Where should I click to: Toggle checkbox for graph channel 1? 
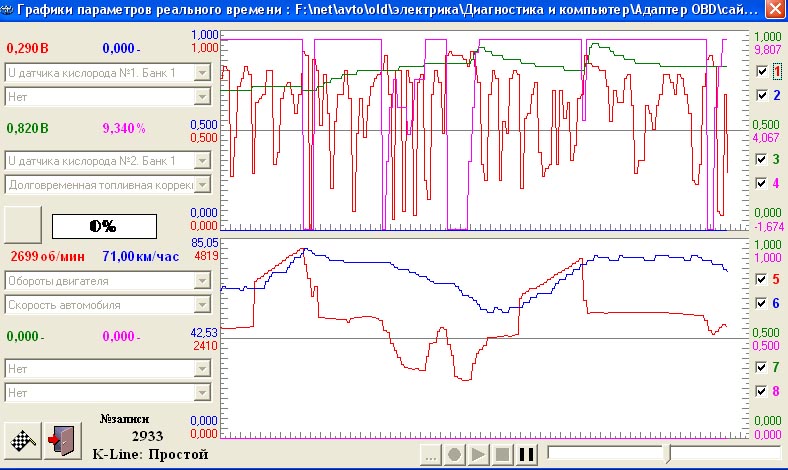762,72
